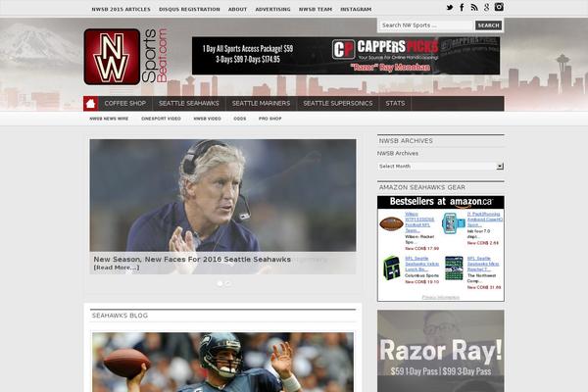Image resolution: width=588 pixels, height=392 pixels.
Task: Open the Odds submenu link
Action: pyautogui.click(x=240, y=119)
